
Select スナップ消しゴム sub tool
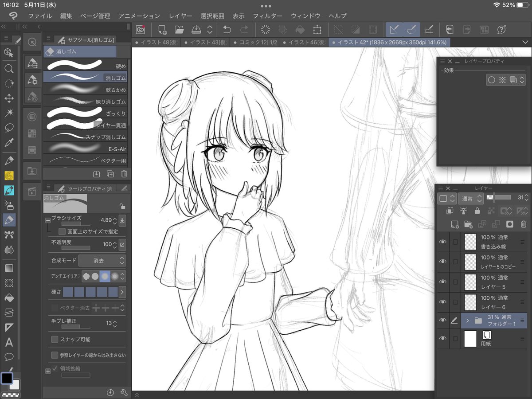click(x=85, y=137)
